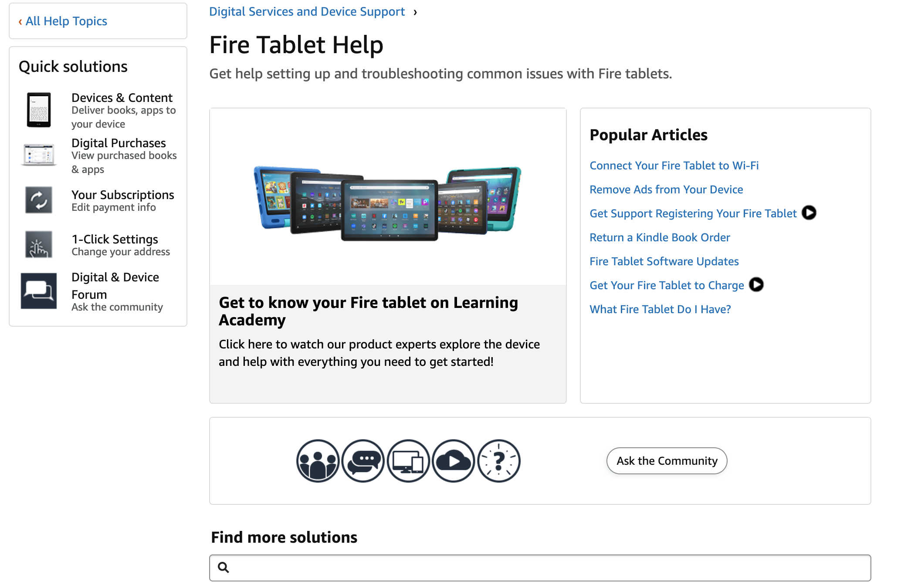Open the Digital & Device Forum chat icon

click(x=39, y=291)
